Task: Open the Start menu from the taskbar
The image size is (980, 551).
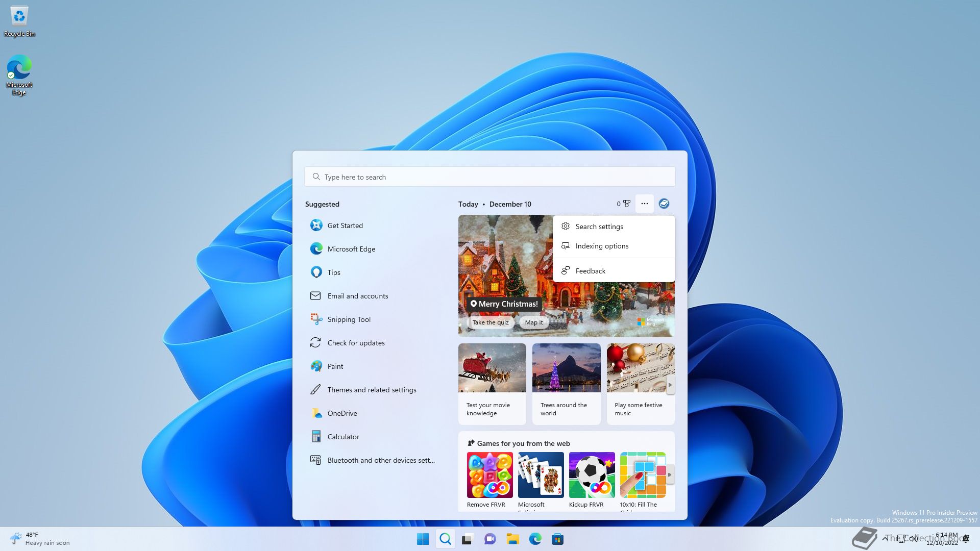Action: (423, 539)
